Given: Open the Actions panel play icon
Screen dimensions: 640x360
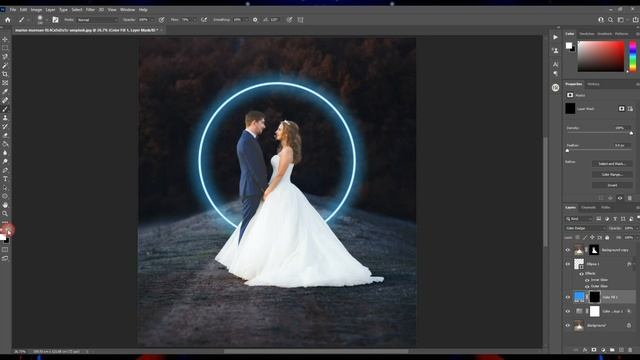Looking at the screenshot, I should (x=556, y=37).
